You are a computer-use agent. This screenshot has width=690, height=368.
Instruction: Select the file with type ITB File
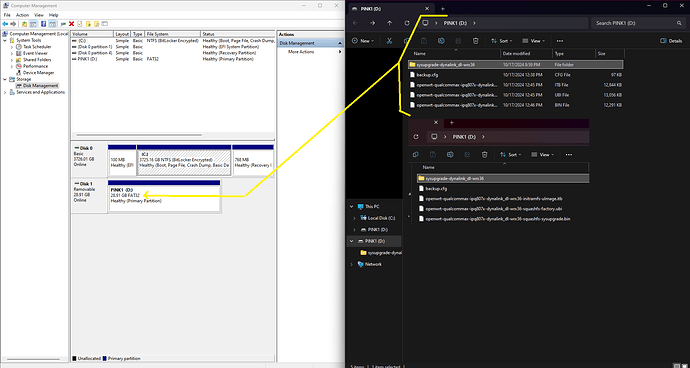point(516,85)
